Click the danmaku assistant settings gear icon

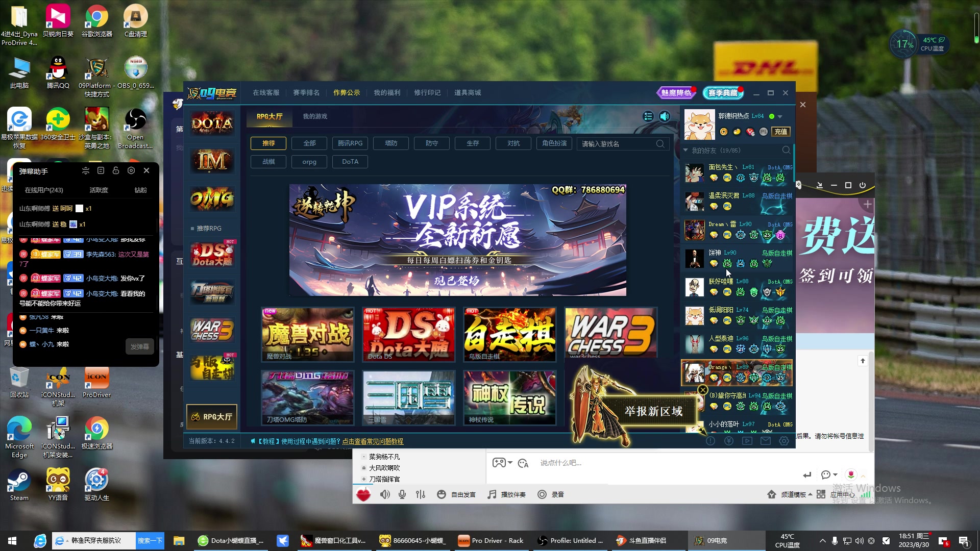coord(131,170)
